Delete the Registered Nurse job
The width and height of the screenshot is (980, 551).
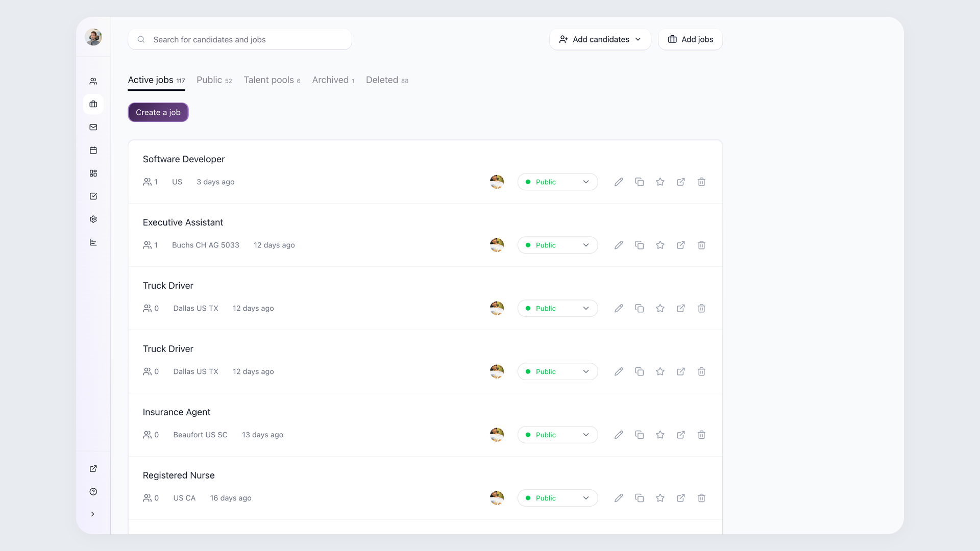(x=701, y=498)
